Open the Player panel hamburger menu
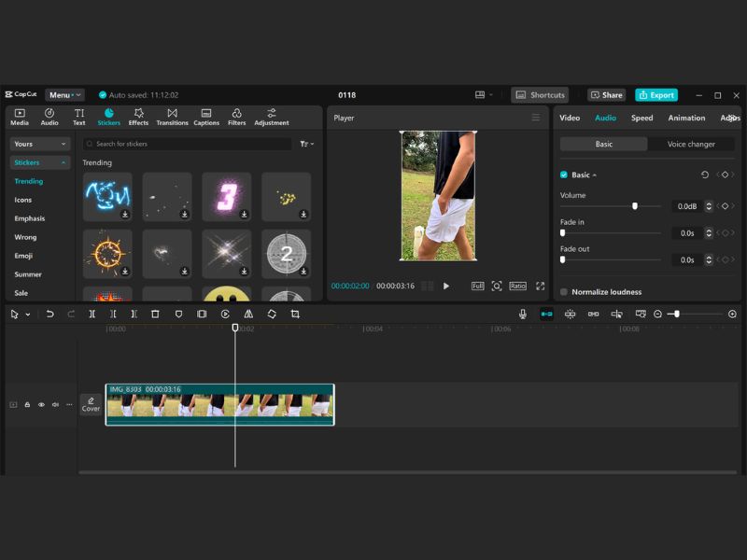This screenshot has width=747, height=560. [x=536, y=118]
